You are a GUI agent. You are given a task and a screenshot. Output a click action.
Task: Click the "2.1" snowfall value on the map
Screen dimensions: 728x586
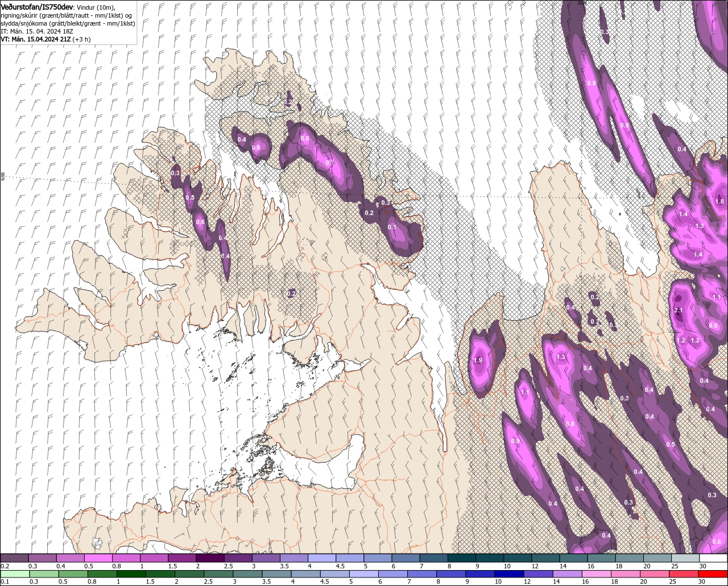[x=678, y=310]
